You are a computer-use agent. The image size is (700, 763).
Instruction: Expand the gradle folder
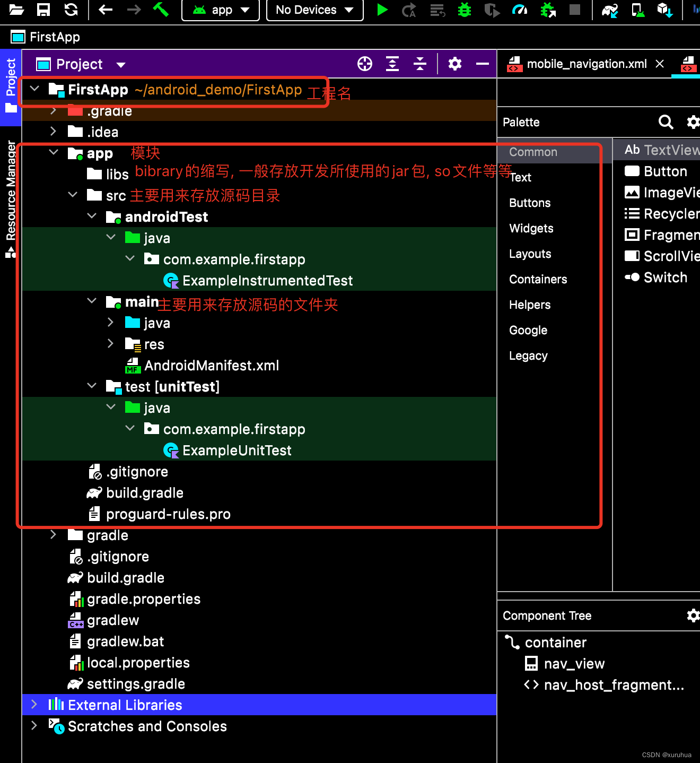coord(53,534)
